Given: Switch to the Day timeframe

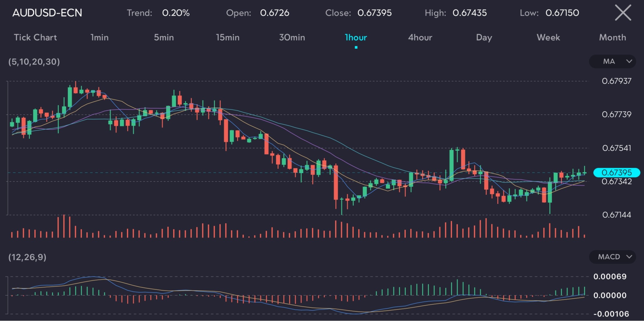Looking at the screenshot, I should click(484, 38).
